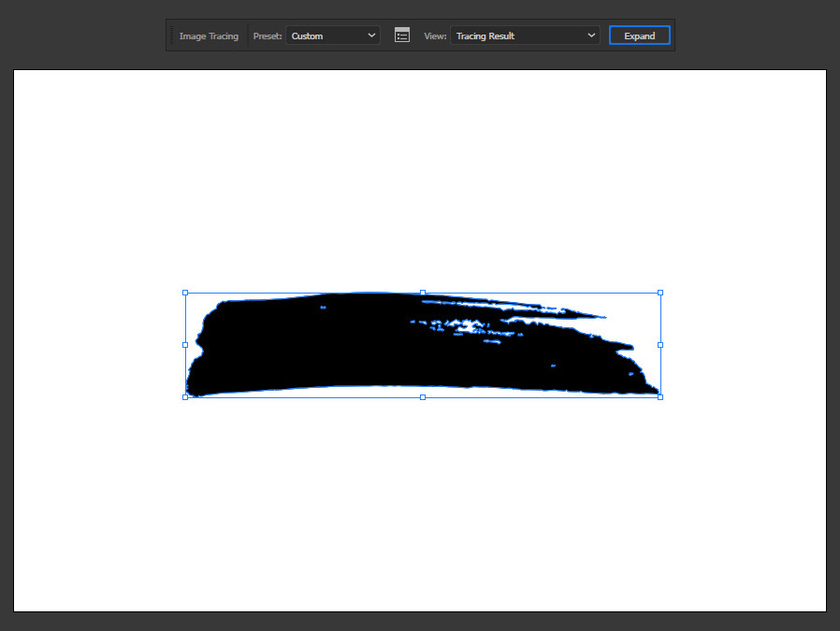Screen dimensions: 840x631
Task: Click the Image Tracing label
Action: click(x=209, y=36)
